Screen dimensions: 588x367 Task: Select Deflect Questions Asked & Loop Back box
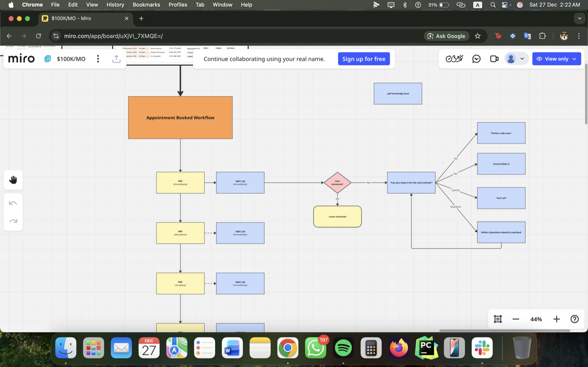pyautogui.click(x=501, y=232)
